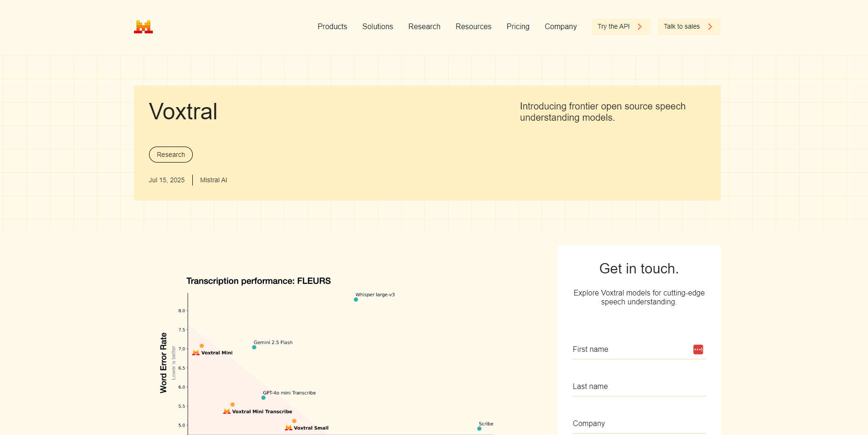Focus the Last name input field

(639, 387)
